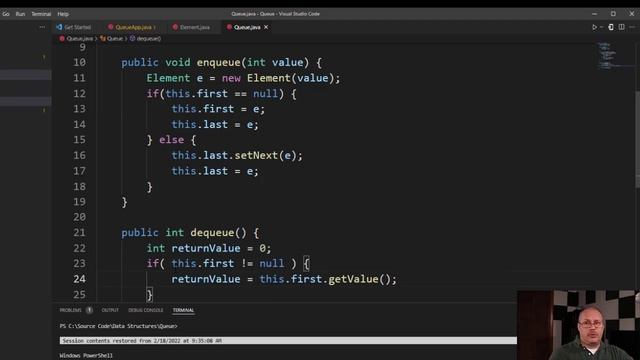Screen dimensions: 640x360
Task: Click 'int returnValue = 0;' on line 22
Action: click(209, 248)
